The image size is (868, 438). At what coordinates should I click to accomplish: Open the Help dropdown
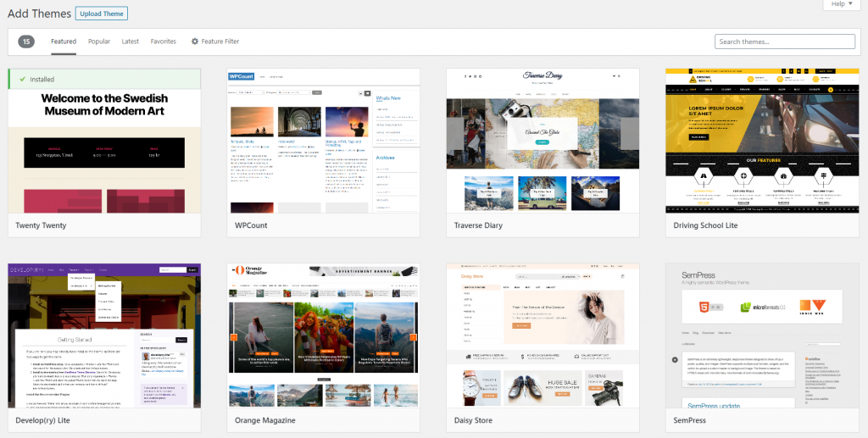tap(842, 4)
